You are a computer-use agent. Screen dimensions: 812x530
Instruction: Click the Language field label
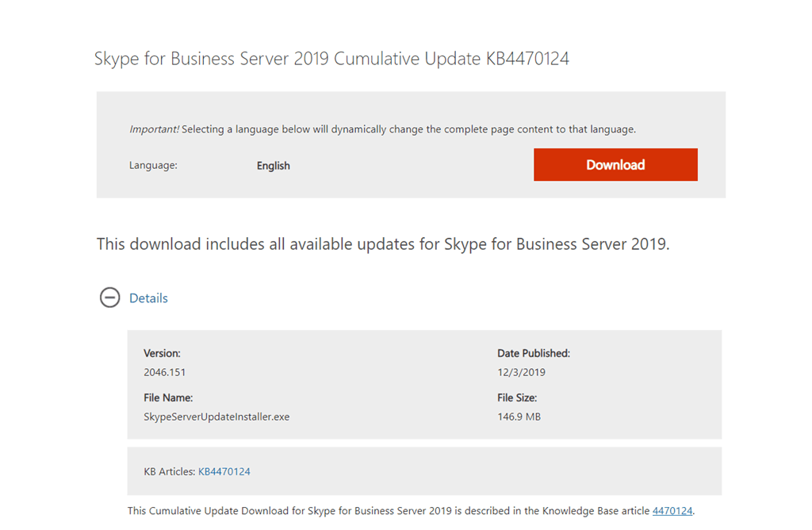tap(153, 166)
